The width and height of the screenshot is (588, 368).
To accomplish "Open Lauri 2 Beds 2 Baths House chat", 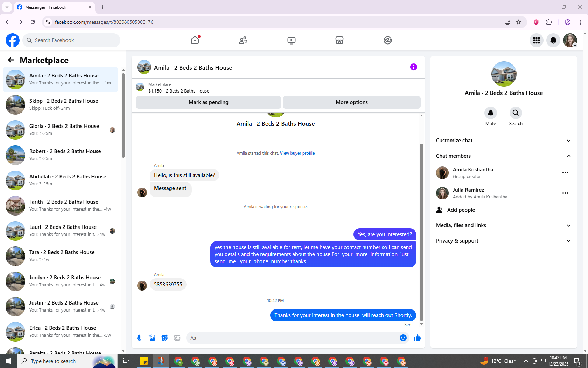I will (60, 231).
